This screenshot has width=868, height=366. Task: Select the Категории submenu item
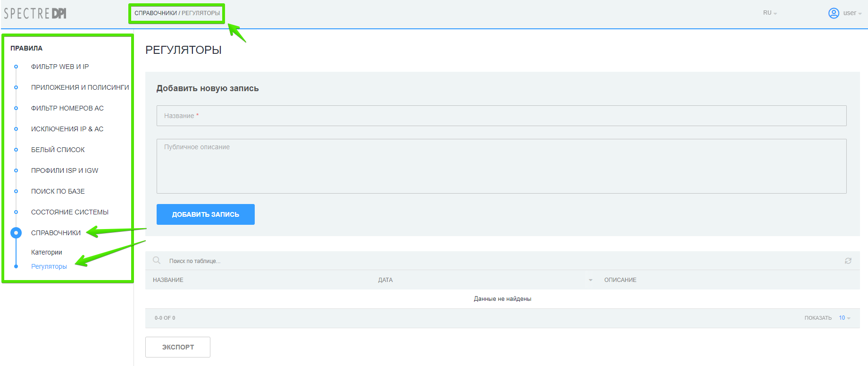pos(47,252)
